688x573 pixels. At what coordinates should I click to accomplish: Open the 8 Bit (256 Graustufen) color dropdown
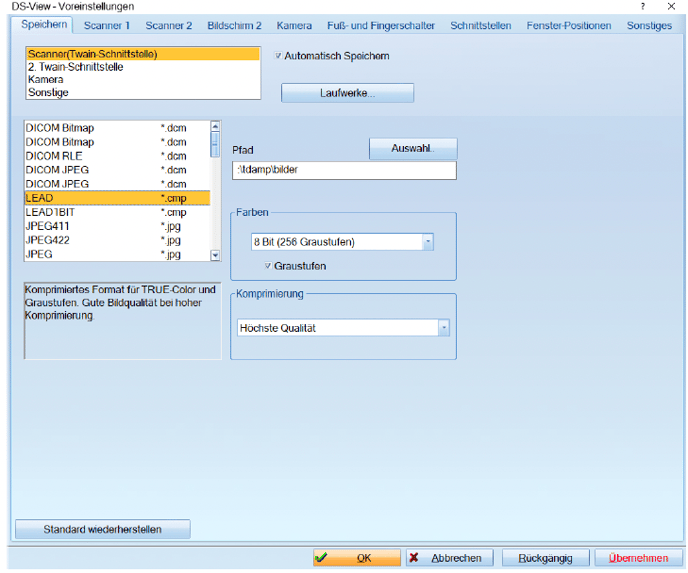(427, 242)
